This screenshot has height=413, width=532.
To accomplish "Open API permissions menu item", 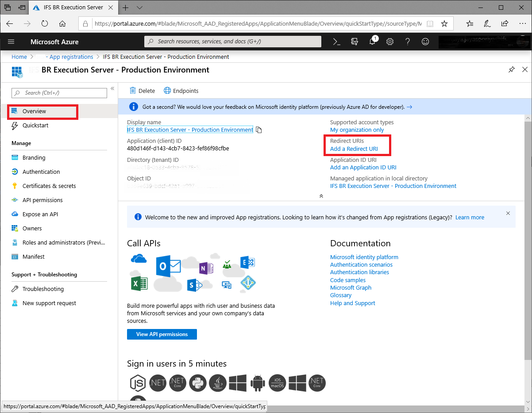I will [x=42, y=200].
